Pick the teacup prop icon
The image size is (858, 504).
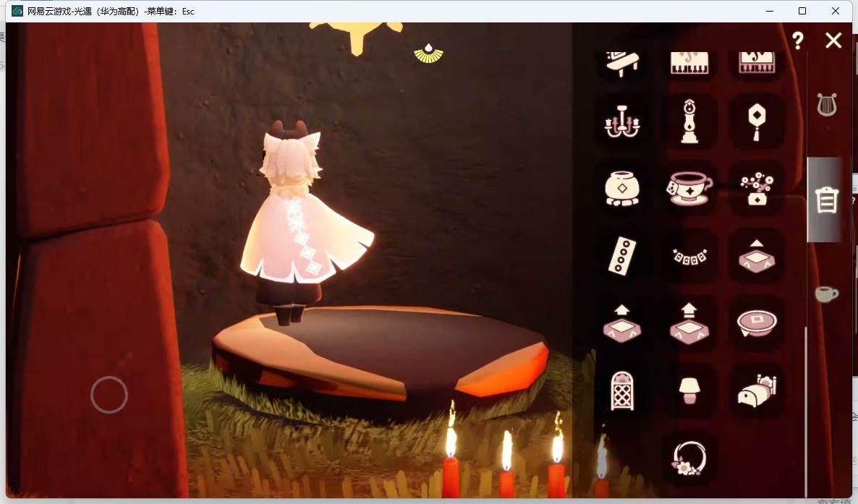tap(689, 188)
